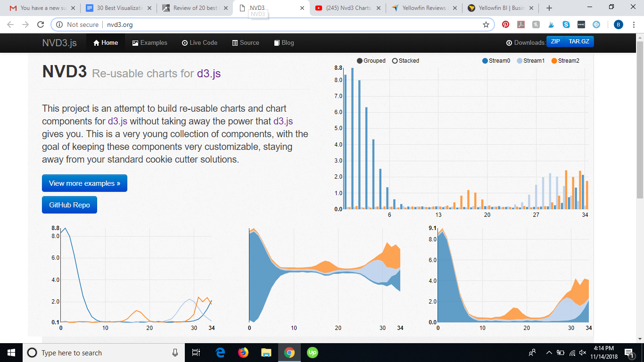Switch to Yellowfin BI tab
This screenshot has height=362, width=644.
pyautogui.click(x=500, y=8)
